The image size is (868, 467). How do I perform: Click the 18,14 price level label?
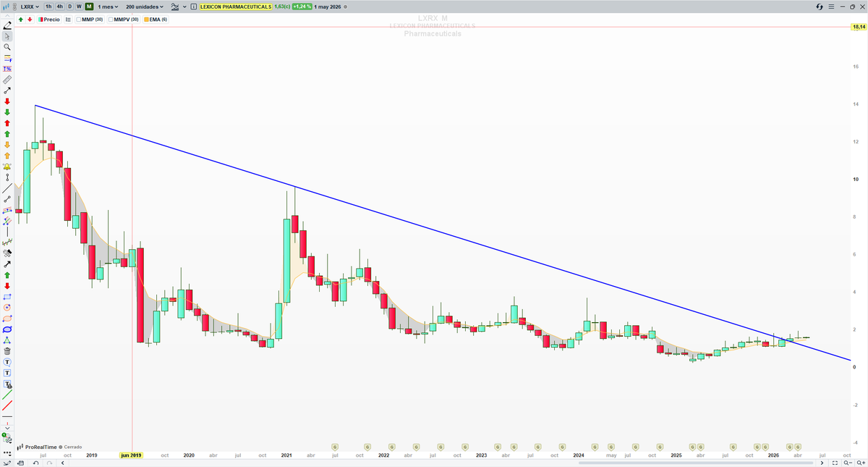(x=859, y=27)
